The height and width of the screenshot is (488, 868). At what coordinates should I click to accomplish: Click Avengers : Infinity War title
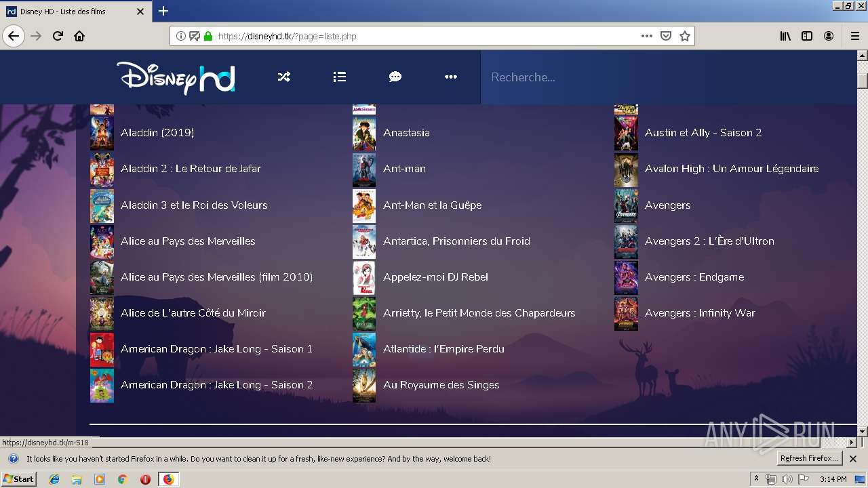point(700,313)
